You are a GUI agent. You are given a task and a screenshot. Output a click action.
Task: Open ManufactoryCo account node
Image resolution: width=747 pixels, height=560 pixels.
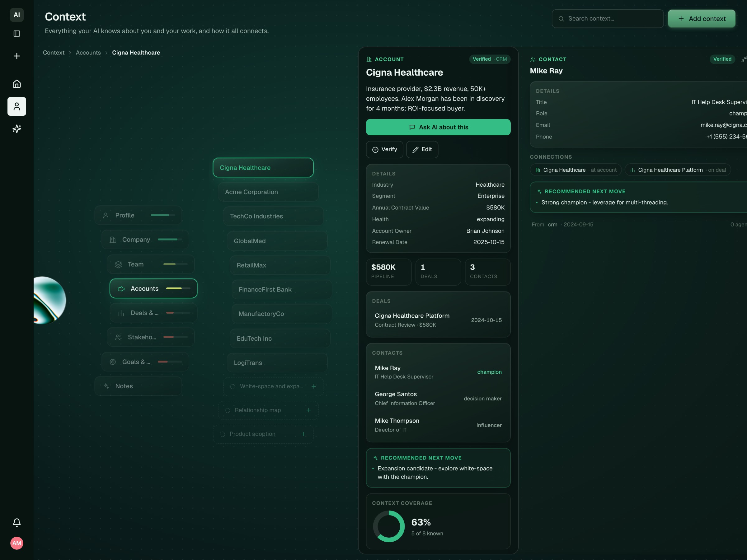(x=282, y=314)
